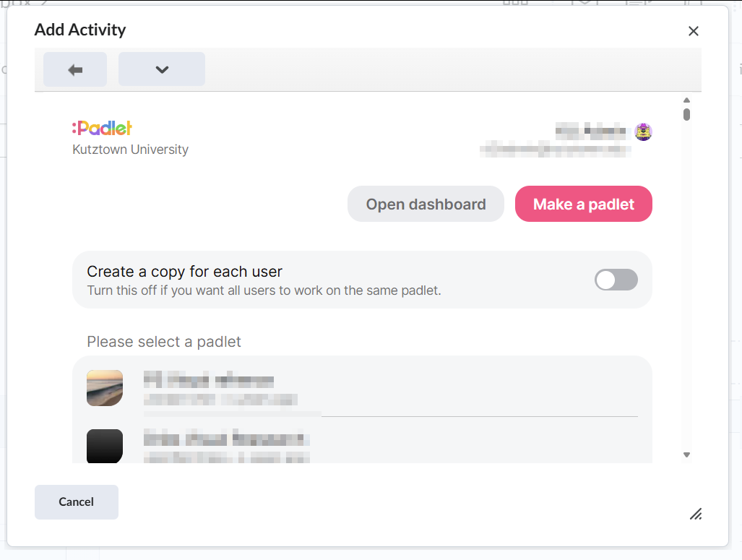Click the scrollbar up arrow

pyautogui.click(x=686, y=100)
